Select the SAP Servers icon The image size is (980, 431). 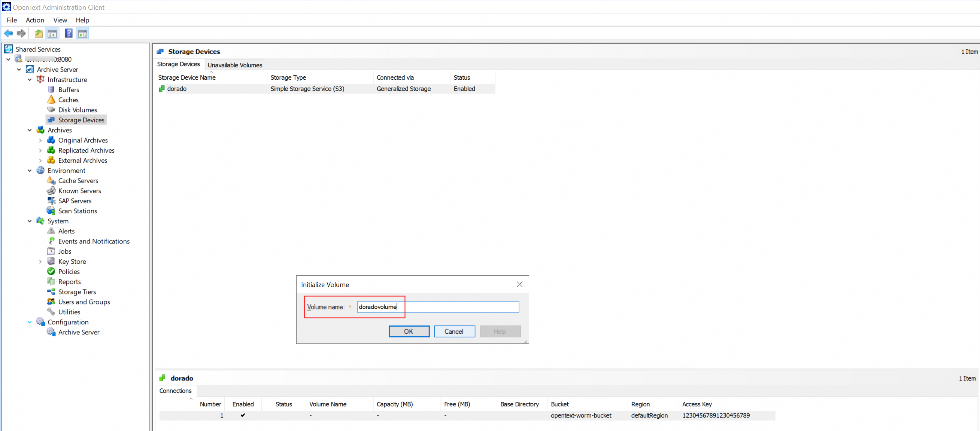pyautogui.click(x=51, y=201)
